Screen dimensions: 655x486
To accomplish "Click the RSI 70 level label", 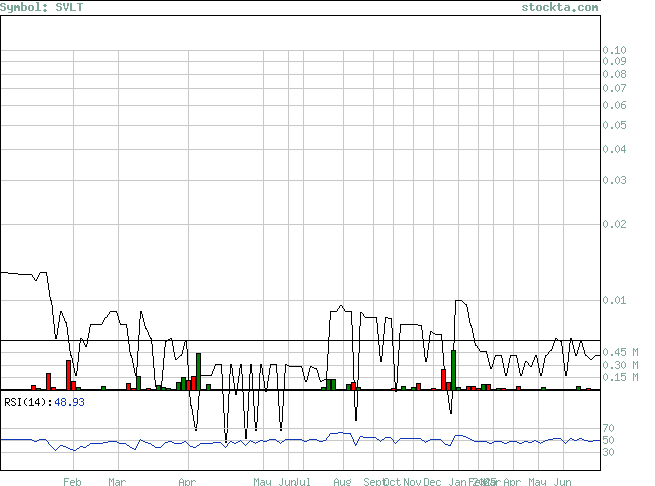I will (x=608, y=428).
